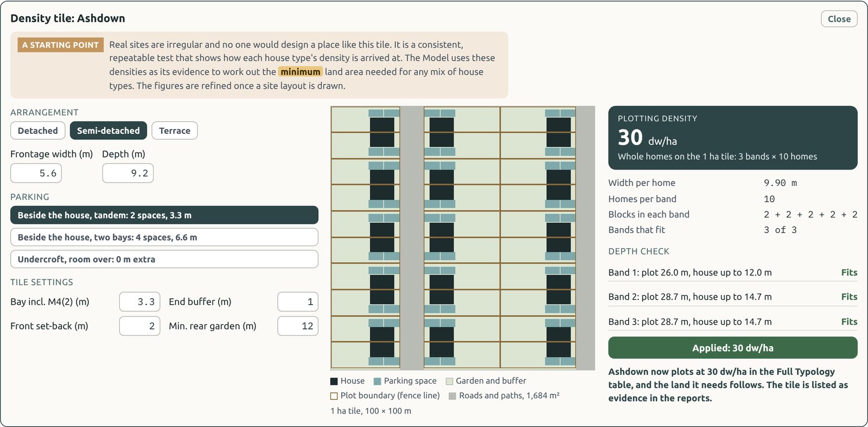Click the 'Whole homes on the 1 ha tile' line
868x427 pixels.
(x=717, y=157)
